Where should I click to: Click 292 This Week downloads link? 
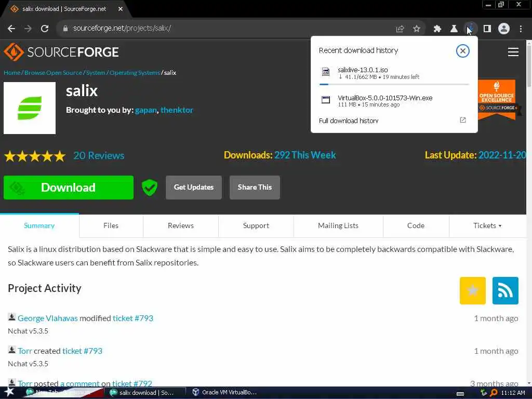pos(305,155)
